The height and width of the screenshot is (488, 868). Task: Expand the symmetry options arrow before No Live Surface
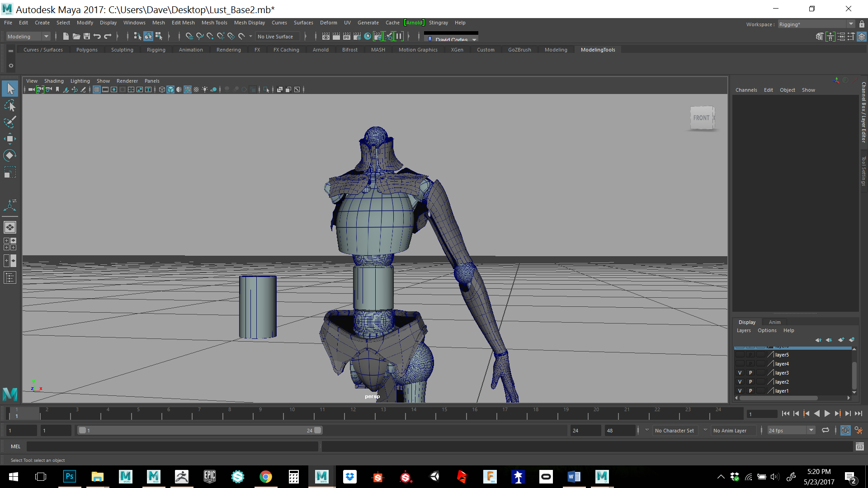click(250, 37)
